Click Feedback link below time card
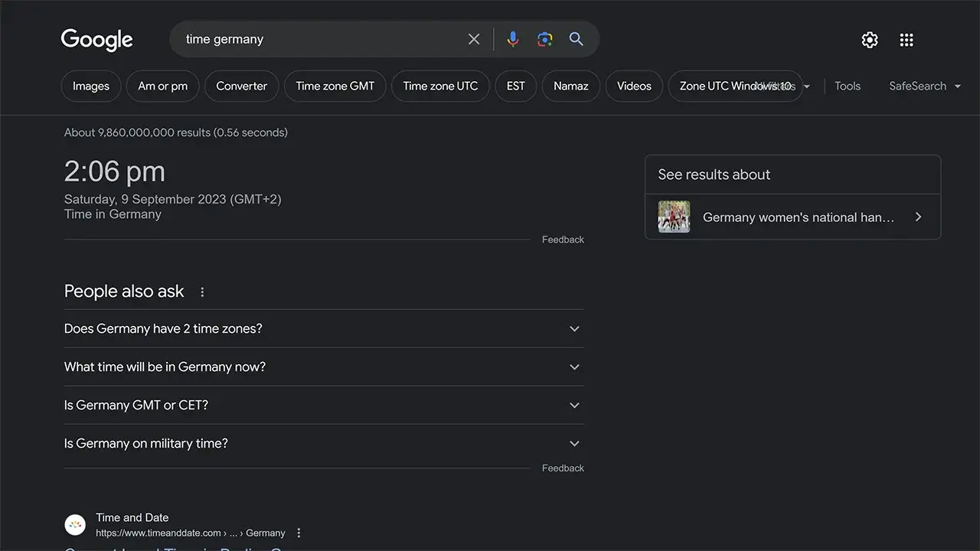Viewport: 980px width, 551px height. (563, 240)
